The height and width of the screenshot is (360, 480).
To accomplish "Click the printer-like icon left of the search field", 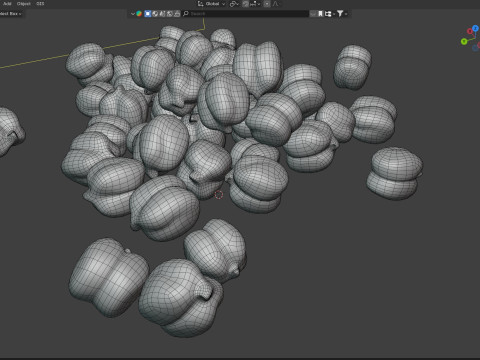I will click(x=177, y=14).
